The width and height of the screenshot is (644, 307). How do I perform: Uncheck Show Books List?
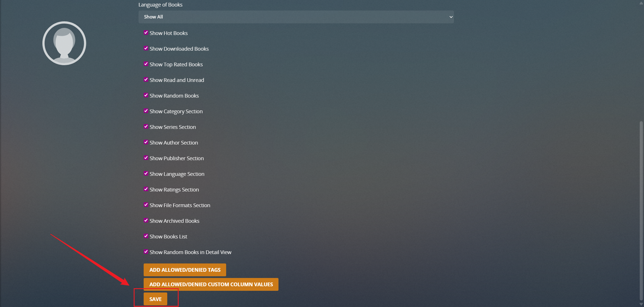[x=146, y=236]
